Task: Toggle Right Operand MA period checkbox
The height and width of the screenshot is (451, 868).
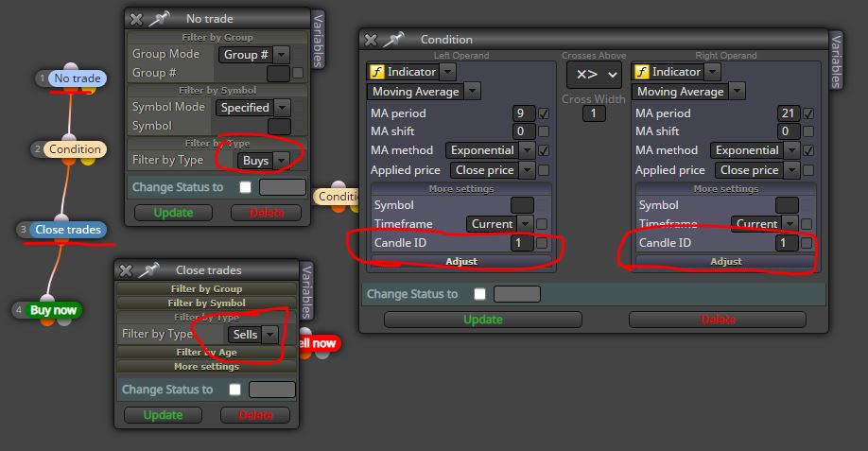Action: [x=808, y=114]
